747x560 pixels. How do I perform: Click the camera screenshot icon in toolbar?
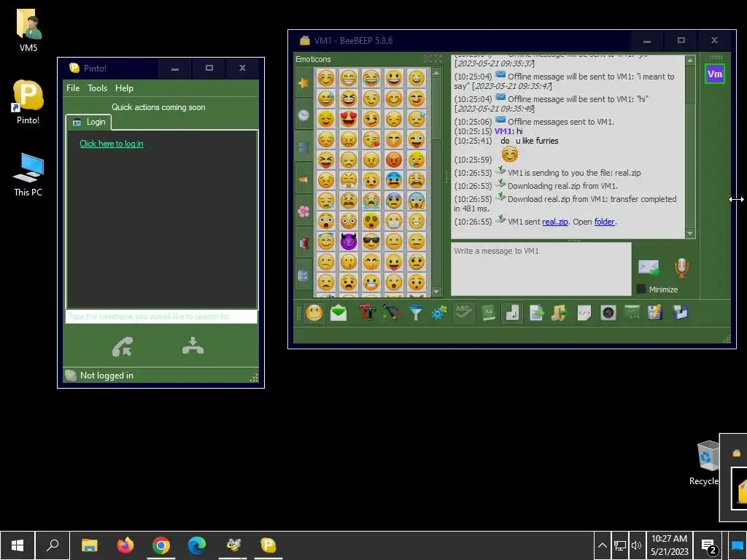point(608,313)
